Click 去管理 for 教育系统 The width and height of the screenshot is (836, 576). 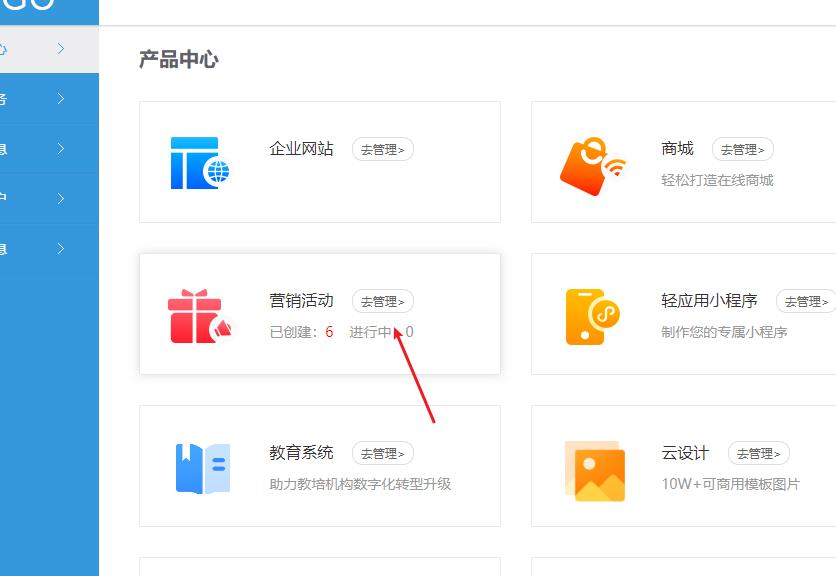(x=382, y=452)
